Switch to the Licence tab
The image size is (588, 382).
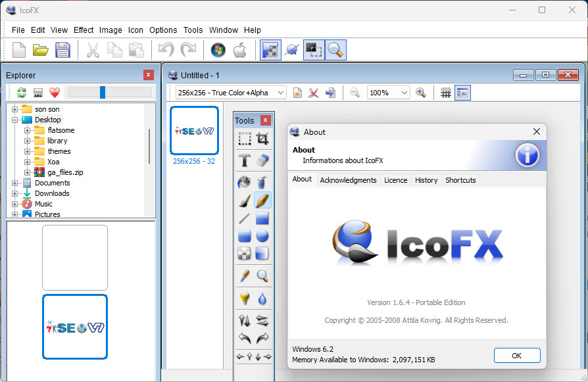coord(395,180)
